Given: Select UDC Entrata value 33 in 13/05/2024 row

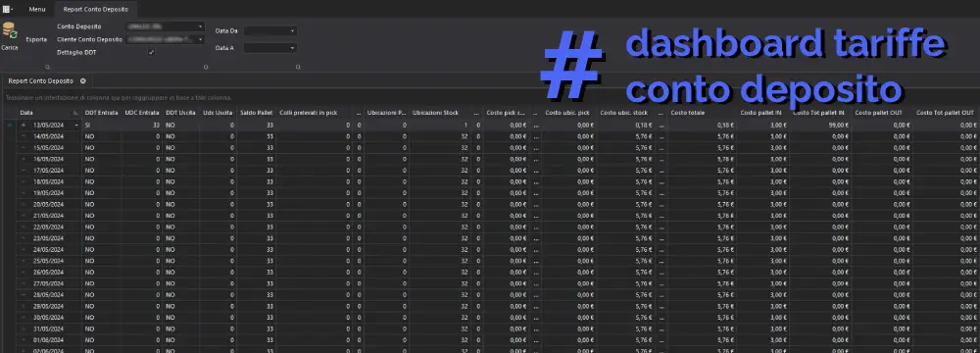Looking at the screenshot, I should point(142,126).
